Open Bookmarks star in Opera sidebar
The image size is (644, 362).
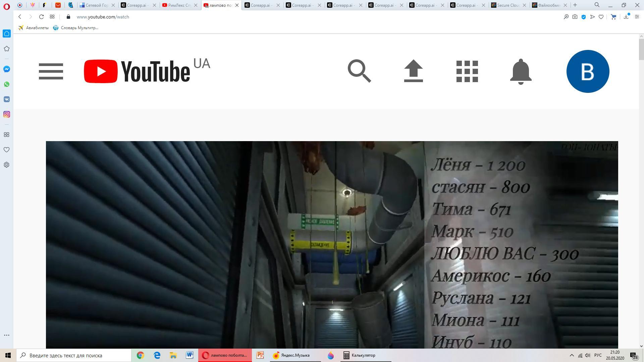pos(6,49)
